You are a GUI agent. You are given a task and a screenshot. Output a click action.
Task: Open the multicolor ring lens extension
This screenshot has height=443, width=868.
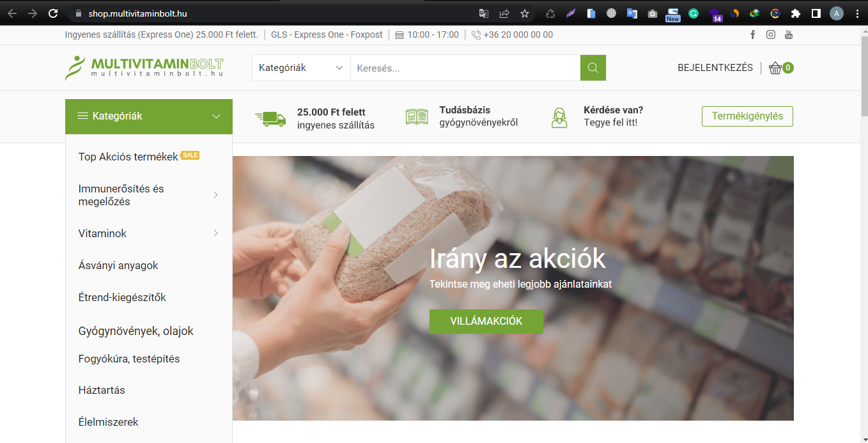click(775, 13)
